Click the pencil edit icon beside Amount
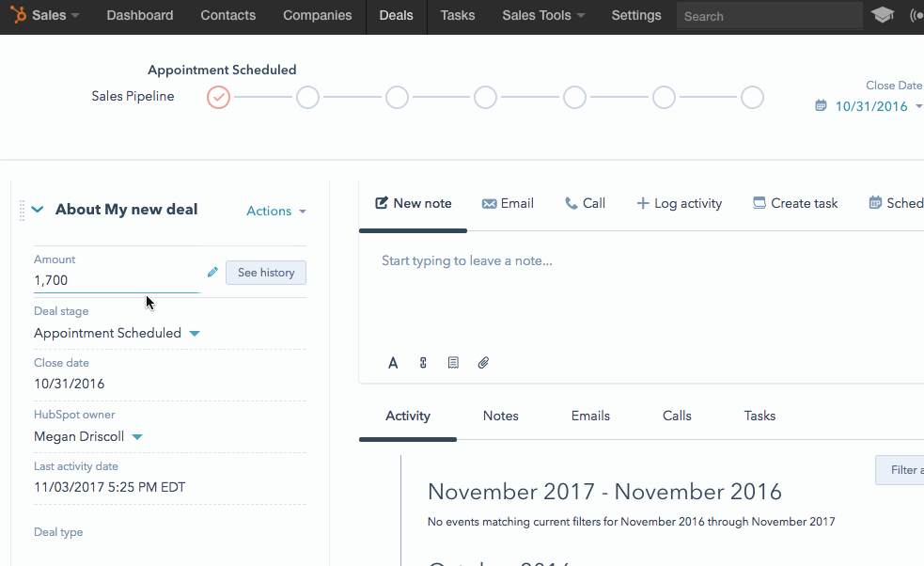The height and width of the screenshot is (566, 924). (x=212, y=272)
